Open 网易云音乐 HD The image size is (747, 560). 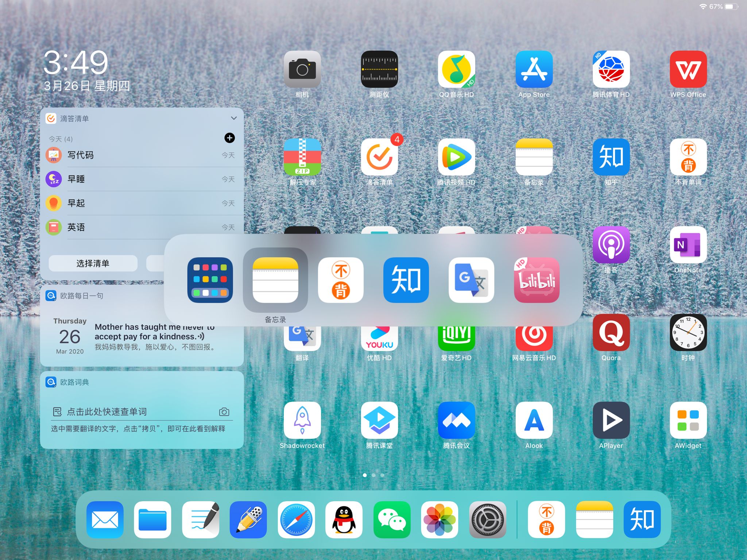[x=534, y=333]
